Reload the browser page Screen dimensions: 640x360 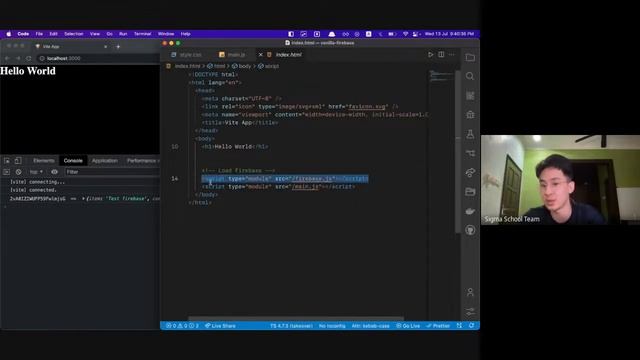tap(29, 58)
